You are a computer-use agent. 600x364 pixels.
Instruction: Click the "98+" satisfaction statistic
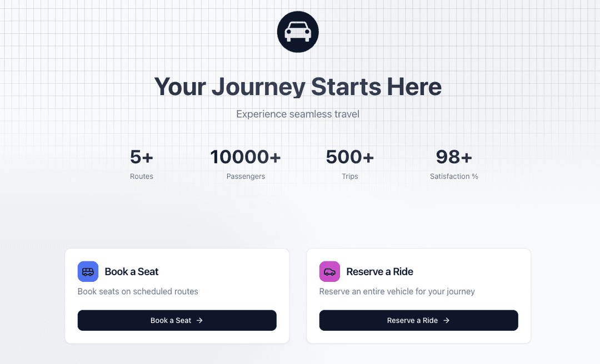(x=454, y=157)
